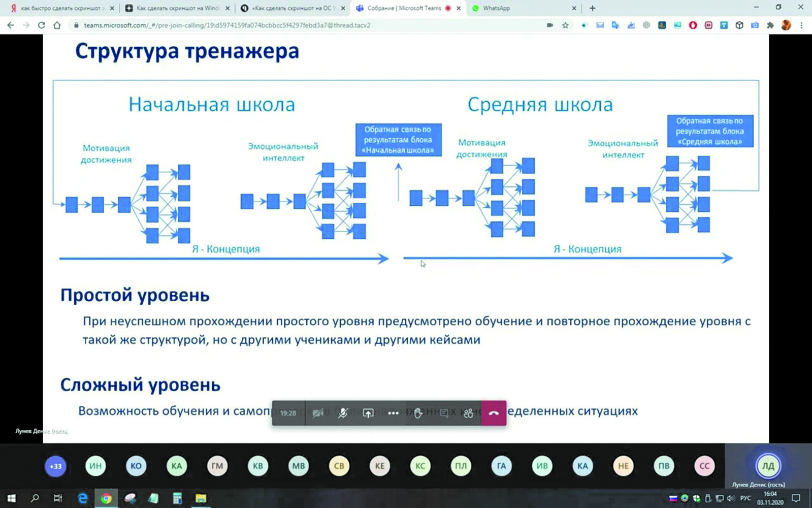
Task: Open the system volume control
Action: tap(731, 498)
